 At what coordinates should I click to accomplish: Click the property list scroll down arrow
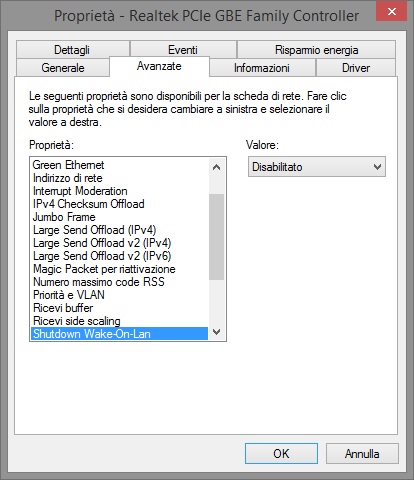[217, 332]
